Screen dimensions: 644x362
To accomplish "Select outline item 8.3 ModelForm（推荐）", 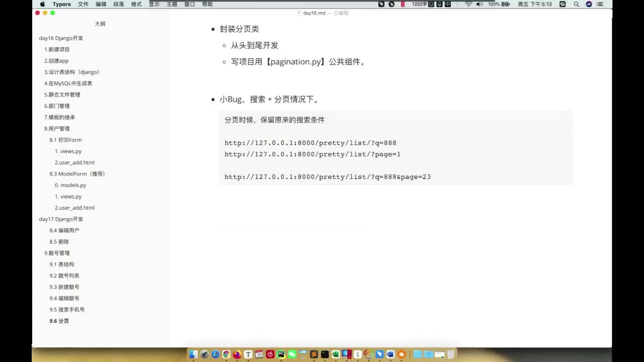I will coord(78,174).
